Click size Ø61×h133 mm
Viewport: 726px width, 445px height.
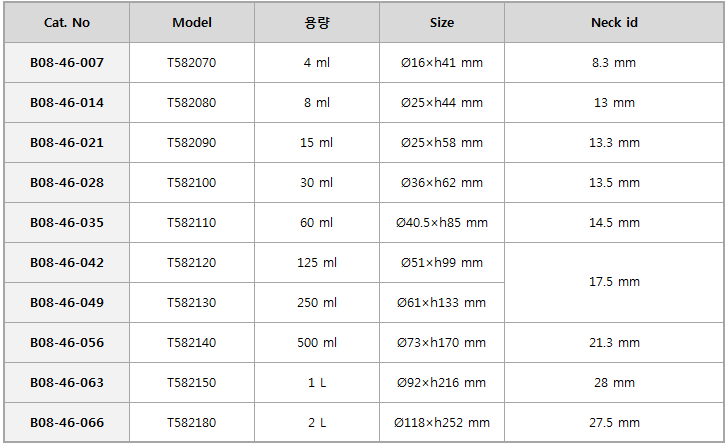coord(442,302)
